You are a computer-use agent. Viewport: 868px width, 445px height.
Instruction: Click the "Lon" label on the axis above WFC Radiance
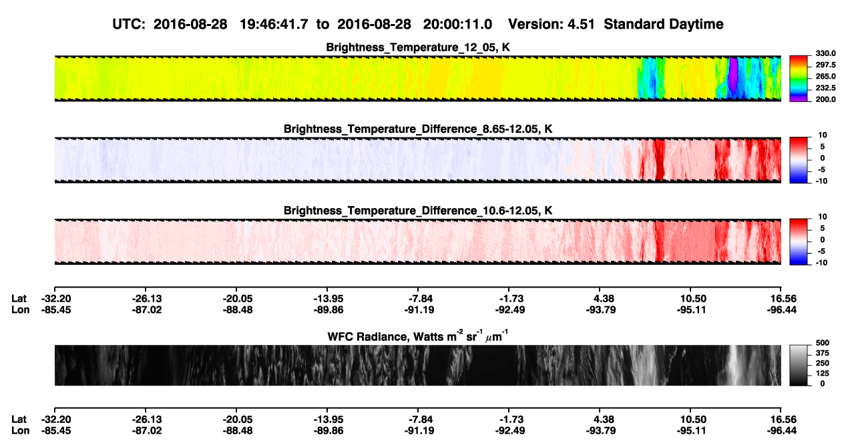click(21, 309)
